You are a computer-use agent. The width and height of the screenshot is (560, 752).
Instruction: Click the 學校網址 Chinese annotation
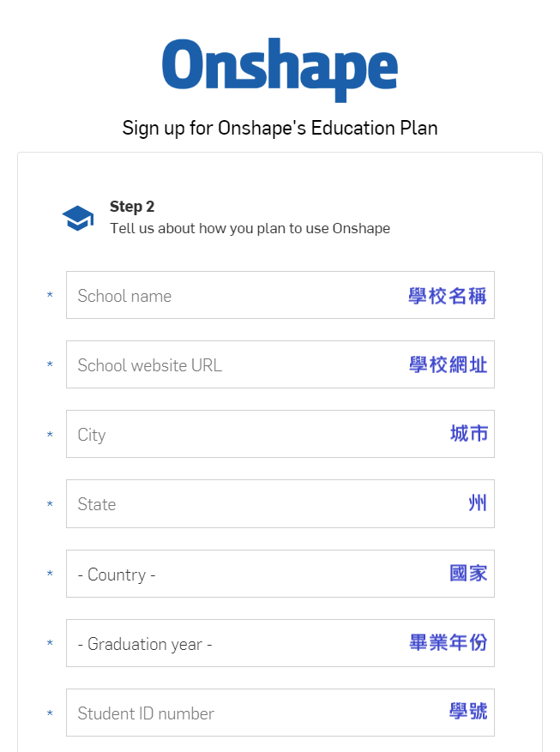coord(449,365)
